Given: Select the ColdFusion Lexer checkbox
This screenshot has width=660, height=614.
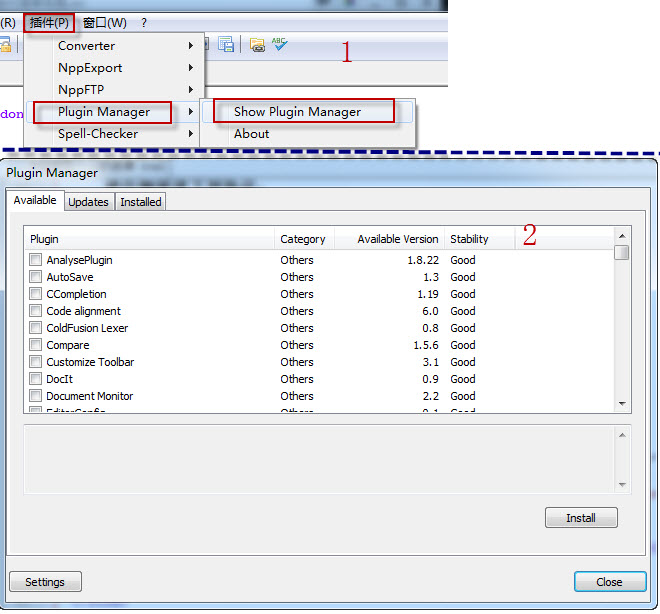Looking at the screenshot, I should click(36, 327).
